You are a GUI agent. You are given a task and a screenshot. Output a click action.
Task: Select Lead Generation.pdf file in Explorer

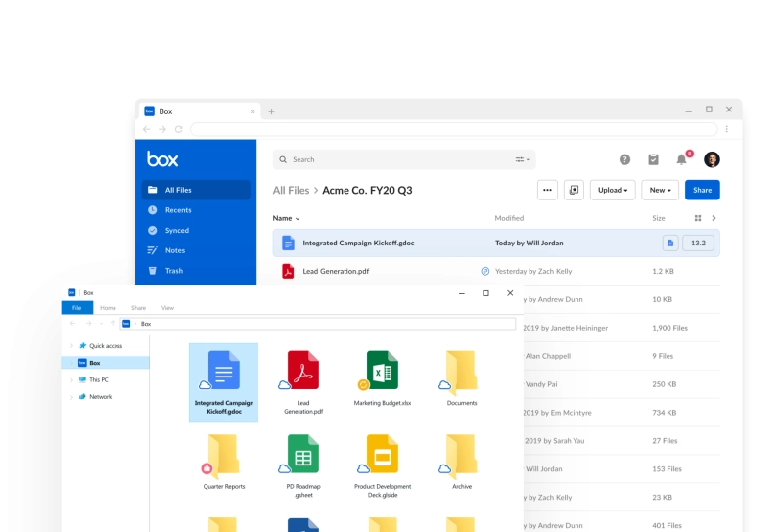pos(303,382)
